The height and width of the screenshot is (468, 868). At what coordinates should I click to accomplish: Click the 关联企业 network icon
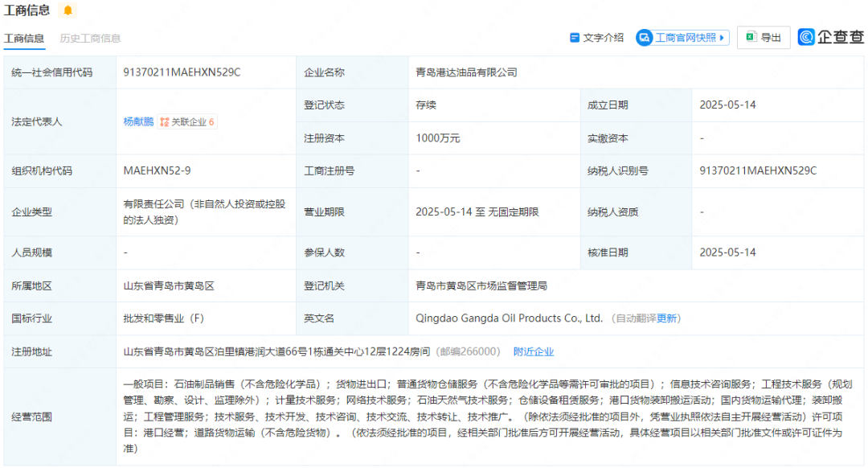(x=165, y=122)
